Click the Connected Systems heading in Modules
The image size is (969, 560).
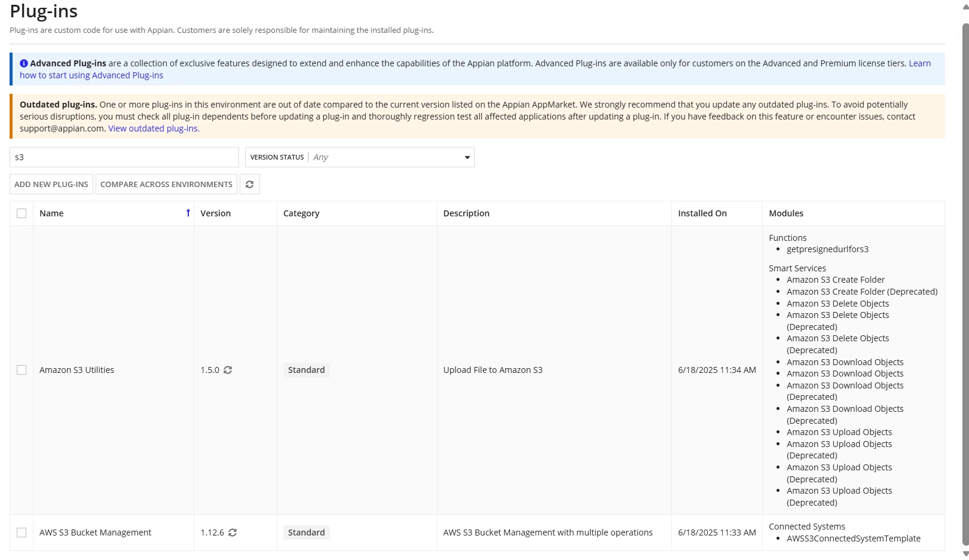pos(807,527)
